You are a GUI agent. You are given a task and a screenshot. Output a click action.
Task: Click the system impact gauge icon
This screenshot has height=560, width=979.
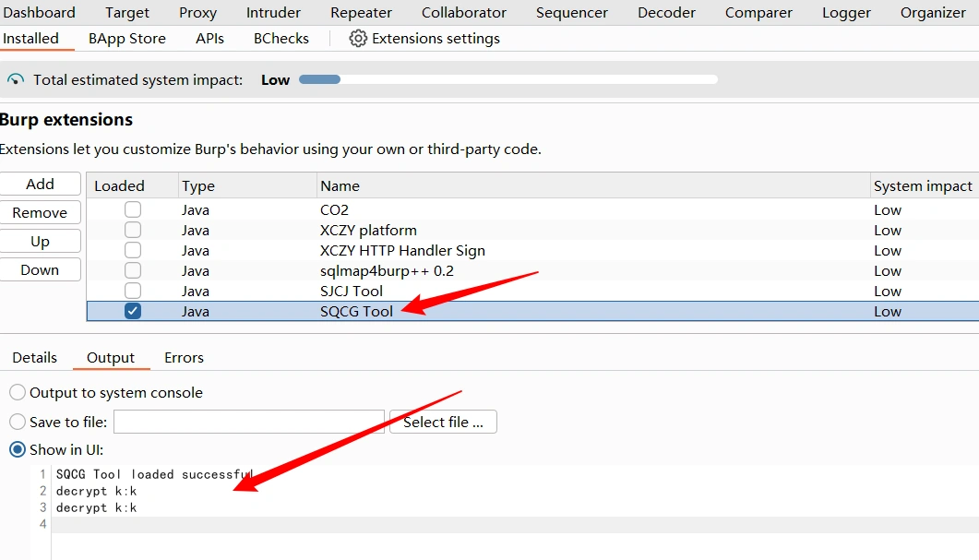pos(16,80)
